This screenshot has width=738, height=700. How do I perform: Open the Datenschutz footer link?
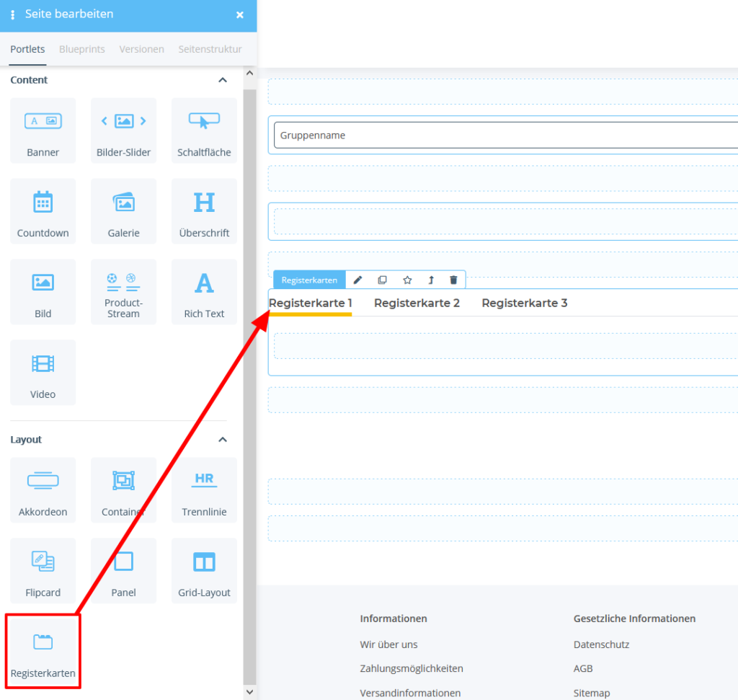click(601, 644)
